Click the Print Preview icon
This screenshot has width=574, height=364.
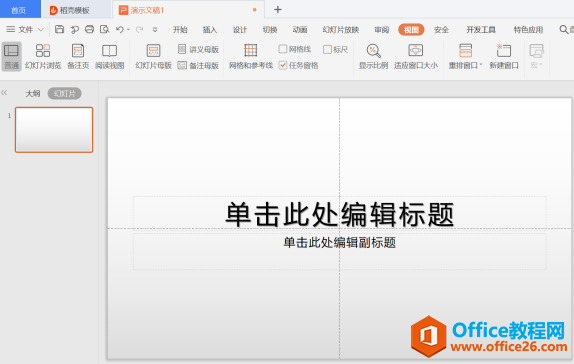(x=105, y=29)
